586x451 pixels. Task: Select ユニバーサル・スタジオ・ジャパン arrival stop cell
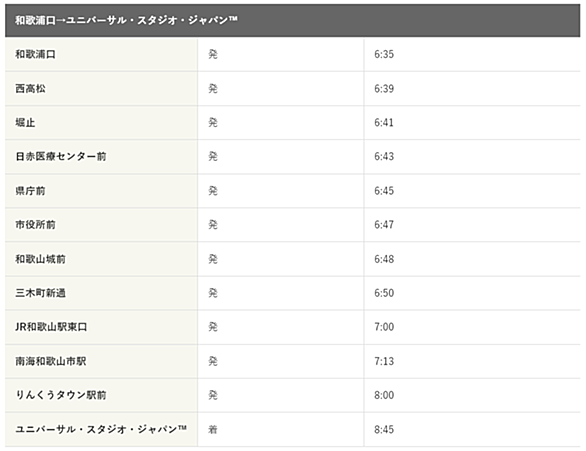pyautogui.click(x=101, y=429)
